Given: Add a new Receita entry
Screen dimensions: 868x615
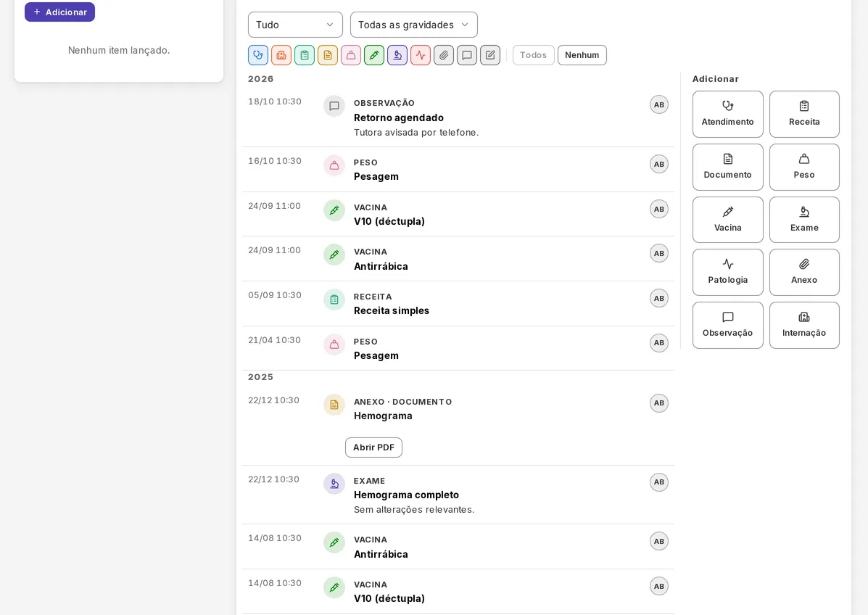Looking at the screenshot, I should 804,114.
